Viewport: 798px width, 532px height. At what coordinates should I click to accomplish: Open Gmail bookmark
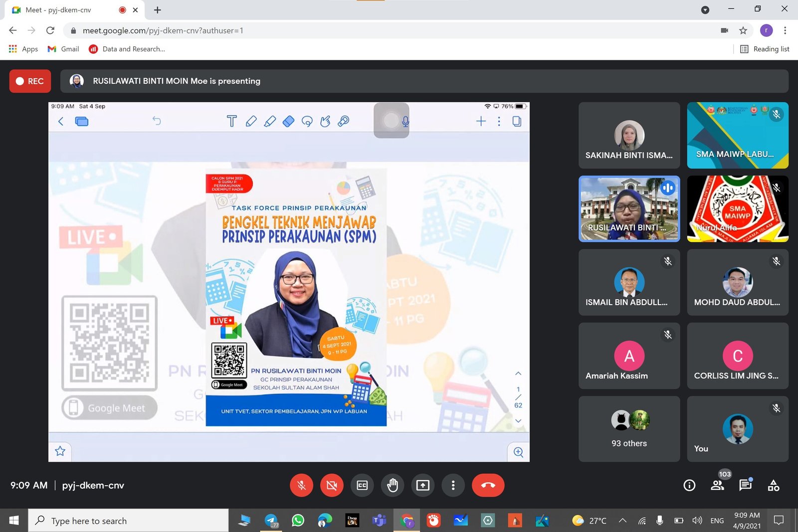[x=63, y=49]
